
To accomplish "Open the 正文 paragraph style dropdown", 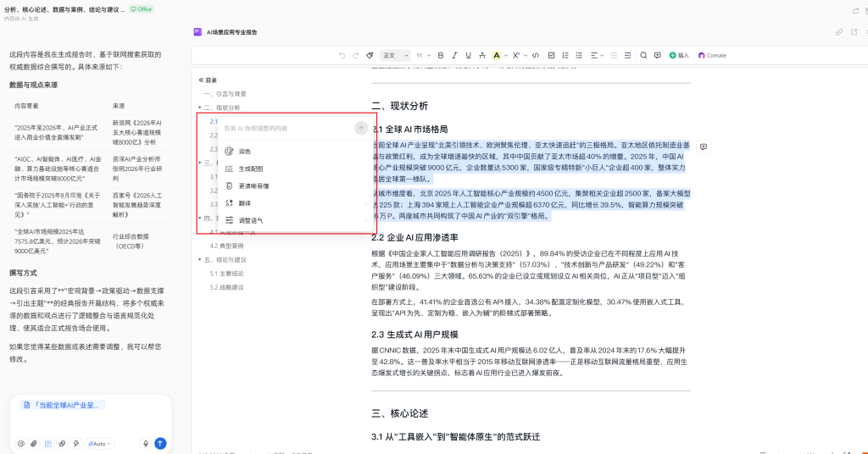I will click(x=395, y=55).
